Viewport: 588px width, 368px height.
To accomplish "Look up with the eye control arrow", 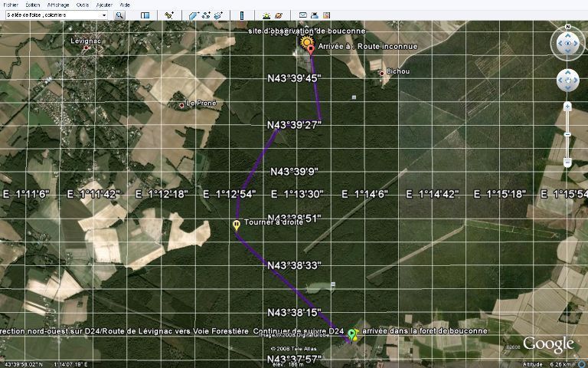I will tap(568, 35).
